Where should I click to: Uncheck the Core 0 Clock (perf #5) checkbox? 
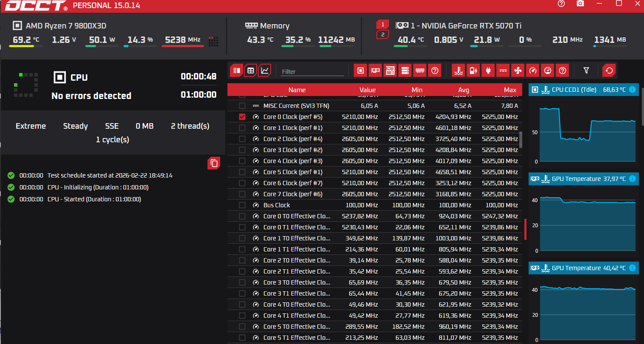[x=242, y=117]
